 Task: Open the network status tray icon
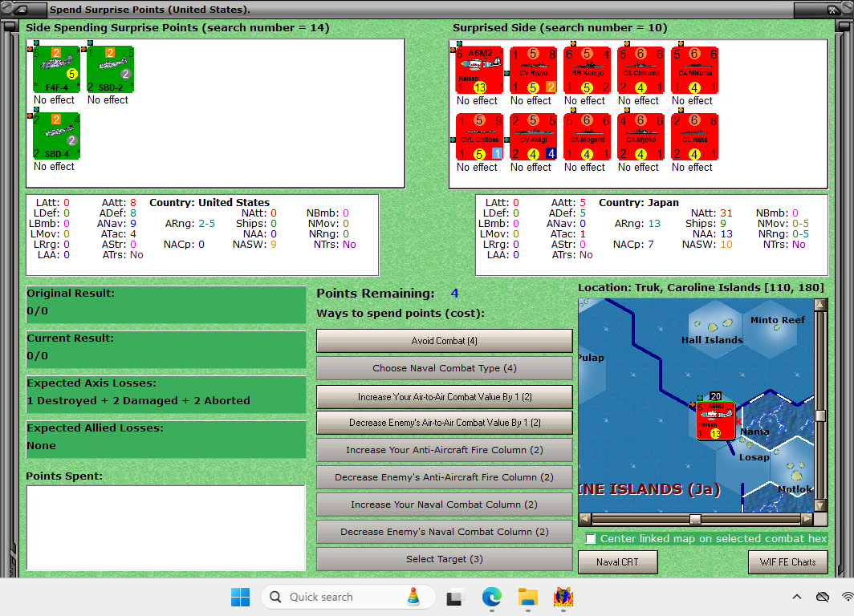[x=848, y=597]
